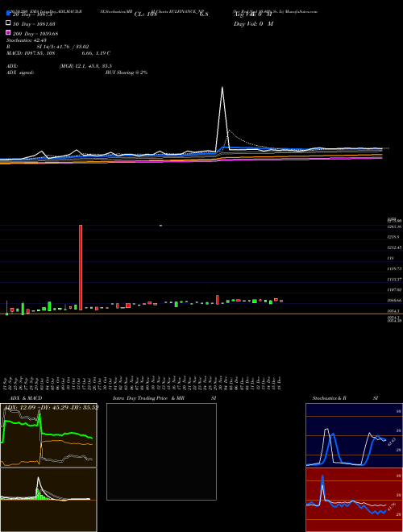Click the white spike peak on EMA chart
The image size is (403, 532).
point(222,88)
